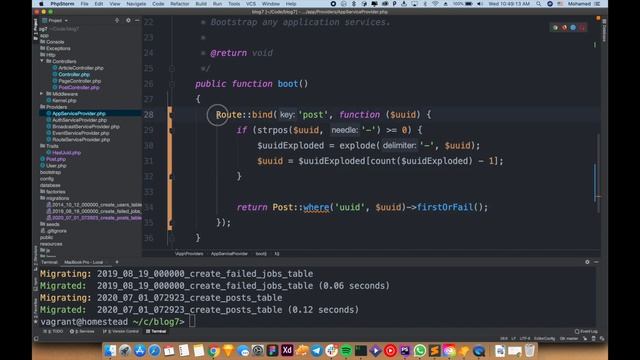
Task: Open Controller.php in the project tree
Action: click(73, 74)
